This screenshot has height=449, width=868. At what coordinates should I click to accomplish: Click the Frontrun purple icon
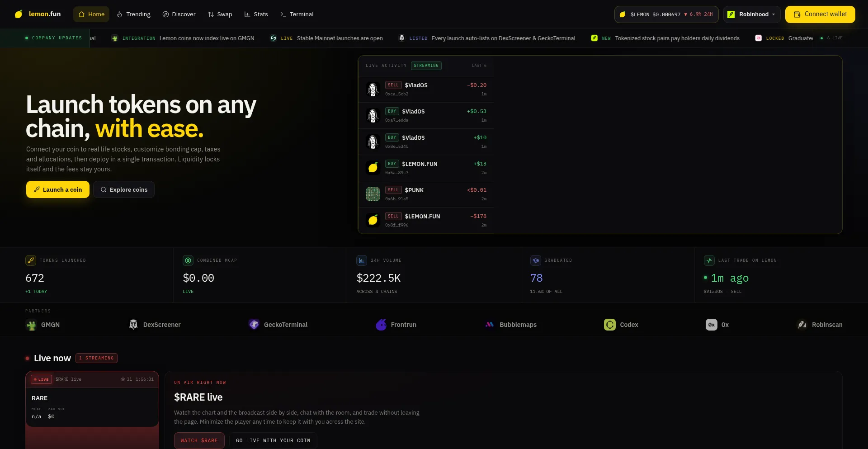[381, 325]
